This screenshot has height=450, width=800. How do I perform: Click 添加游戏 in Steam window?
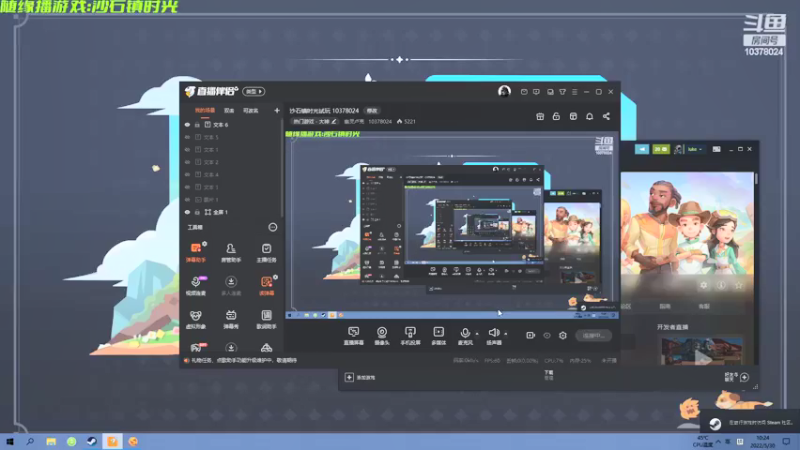point(361,378)
